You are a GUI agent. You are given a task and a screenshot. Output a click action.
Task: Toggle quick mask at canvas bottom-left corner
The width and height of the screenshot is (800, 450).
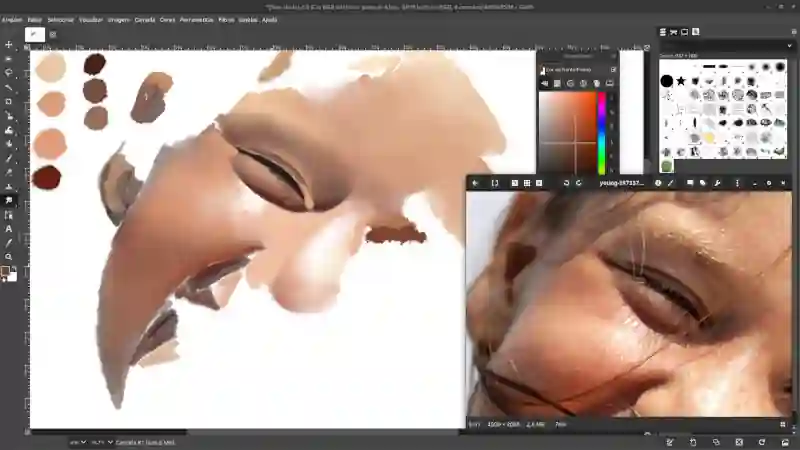point(27,432)
